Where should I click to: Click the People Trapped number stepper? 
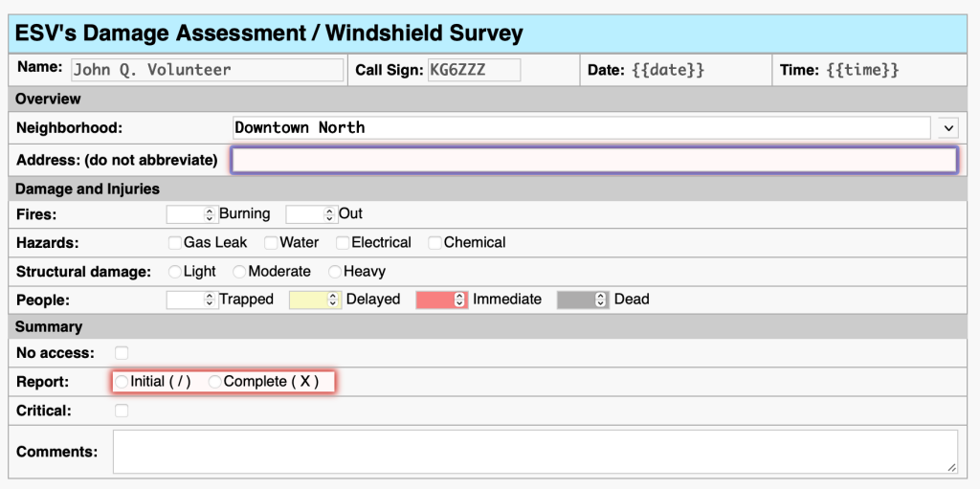191,300
